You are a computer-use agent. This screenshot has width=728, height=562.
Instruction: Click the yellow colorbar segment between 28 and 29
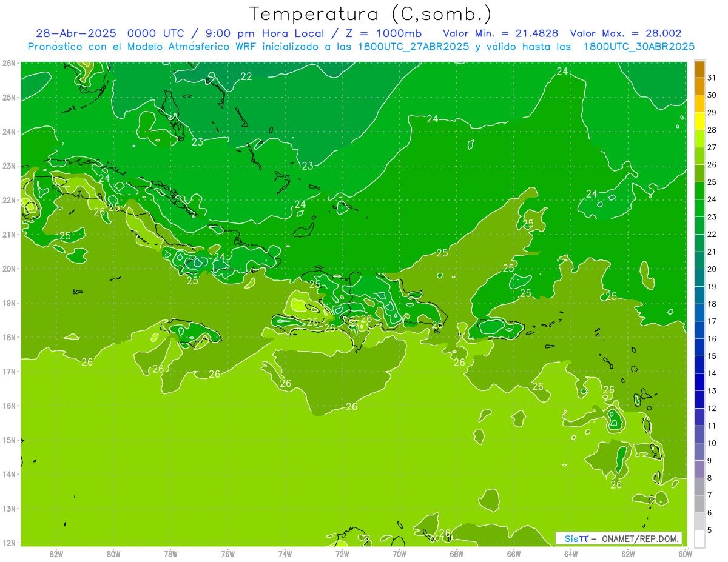pos(699,121)
